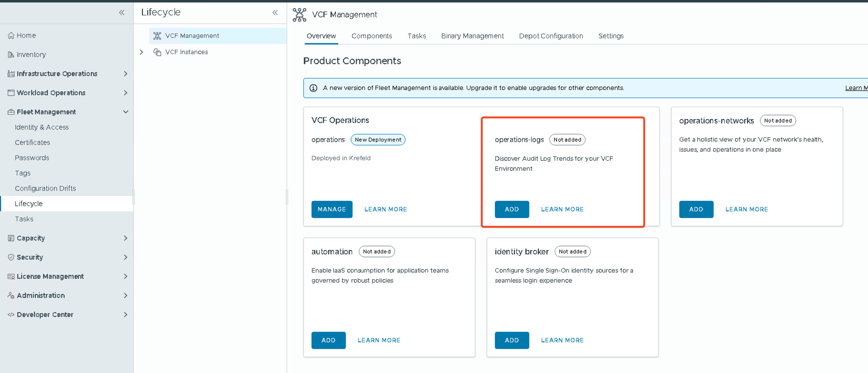Screen dimensions: 868x373
Task: Add the operations-logs component
Action: click(512, 209)
